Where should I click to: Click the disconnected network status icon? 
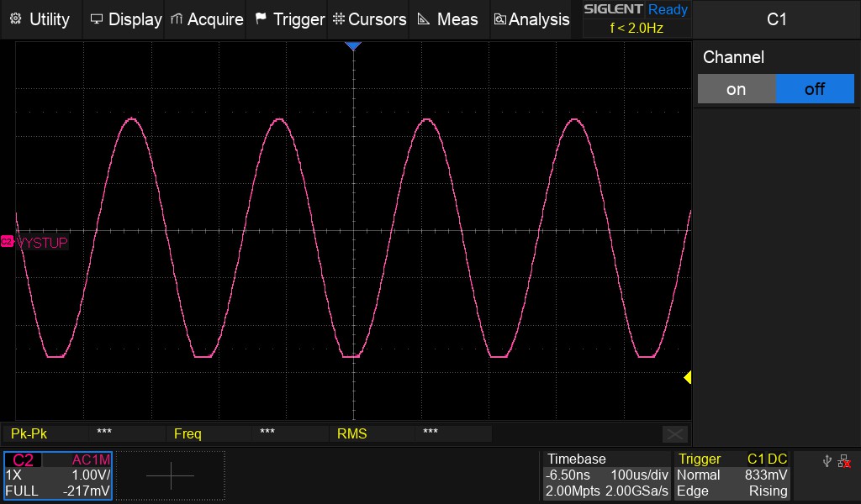[844, 461]
